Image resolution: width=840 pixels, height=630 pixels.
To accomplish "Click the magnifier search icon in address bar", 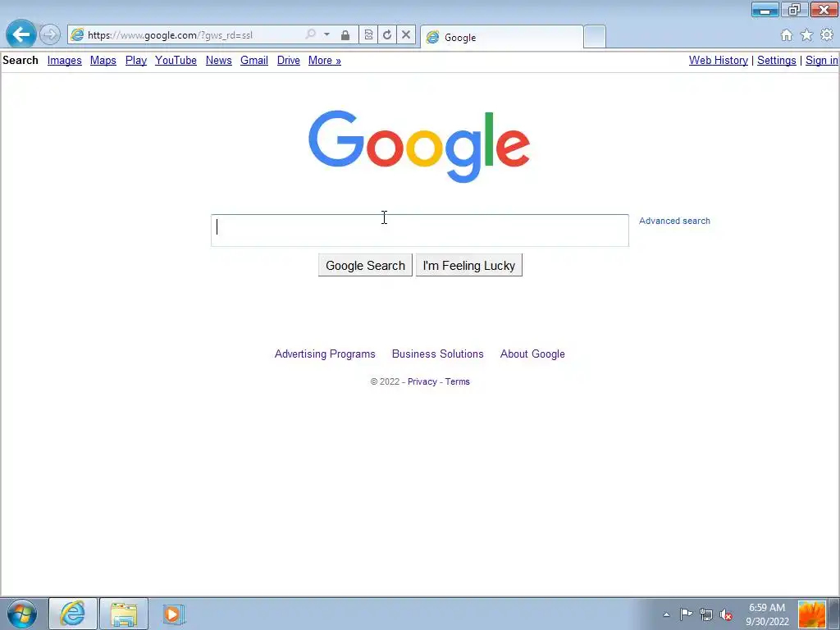I will click(310, 34).
